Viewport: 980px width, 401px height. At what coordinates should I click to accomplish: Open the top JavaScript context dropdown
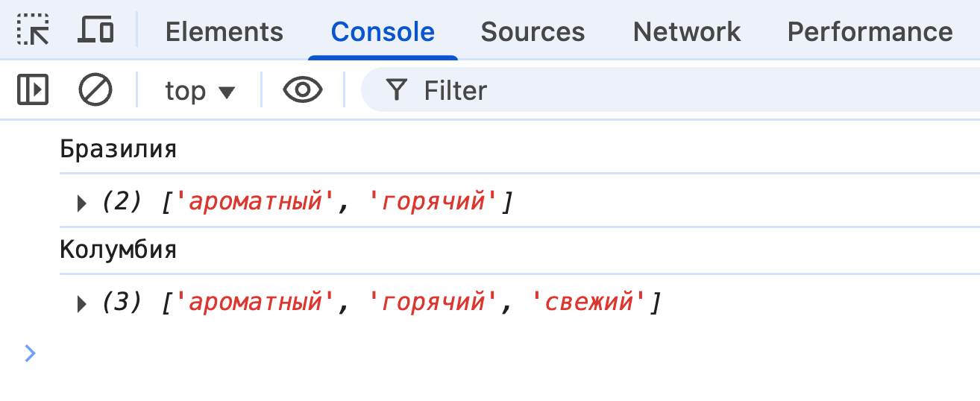click(x=199, y=91)
